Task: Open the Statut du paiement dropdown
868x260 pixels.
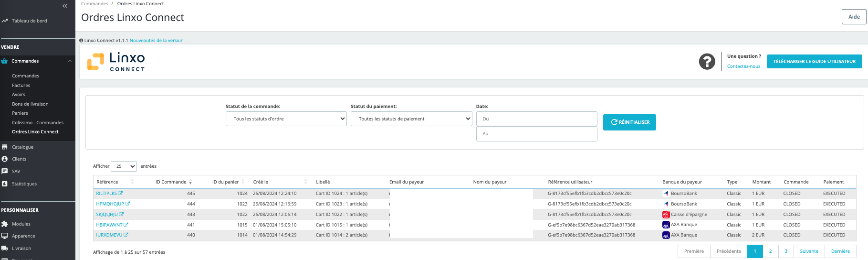Action: pyautogui.click(x=412, y=119)
